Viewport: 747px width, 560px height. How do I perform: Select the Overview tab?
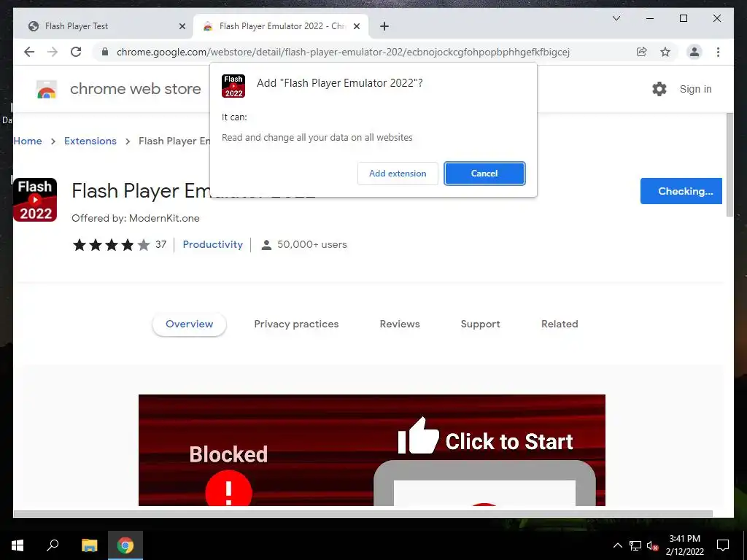189,324
